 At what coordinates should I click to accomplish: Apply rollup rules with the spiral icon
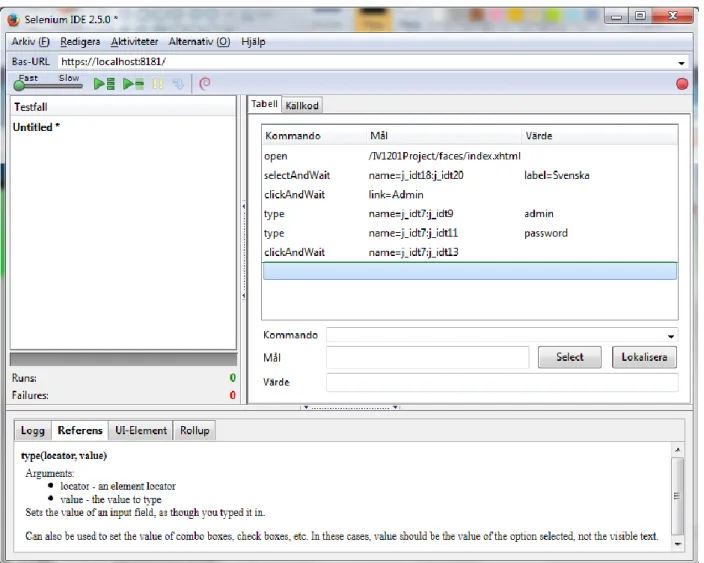[x=205, y=84]
